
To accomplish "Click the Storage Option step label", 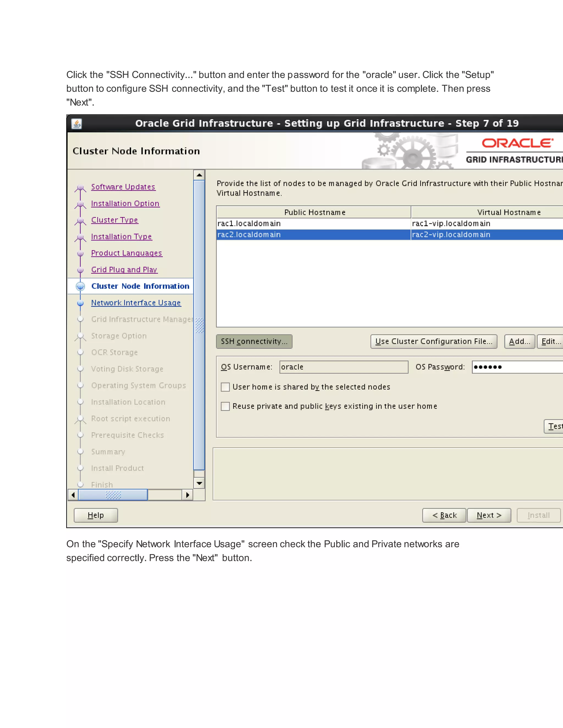I will [x=119, y=336].
